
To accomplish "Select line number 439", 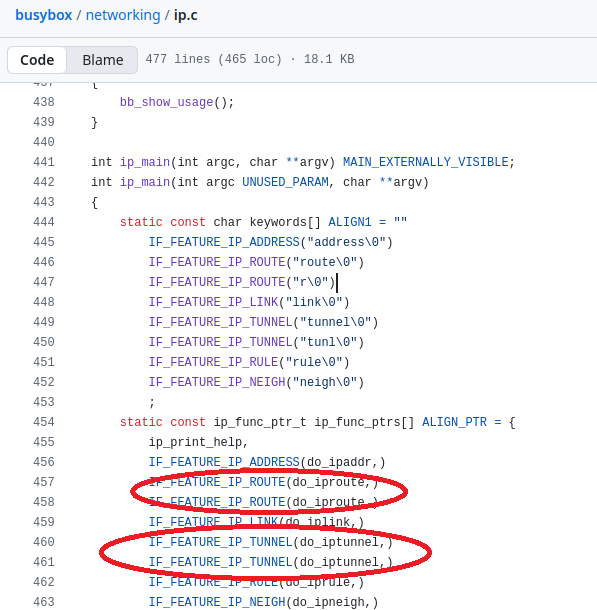I will [x=44, y=122].
